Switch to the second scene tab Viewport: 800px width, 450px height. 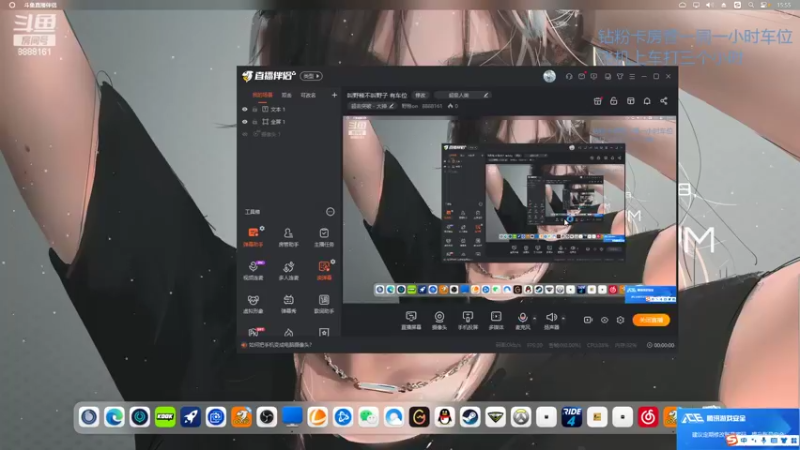click(287, 95)
